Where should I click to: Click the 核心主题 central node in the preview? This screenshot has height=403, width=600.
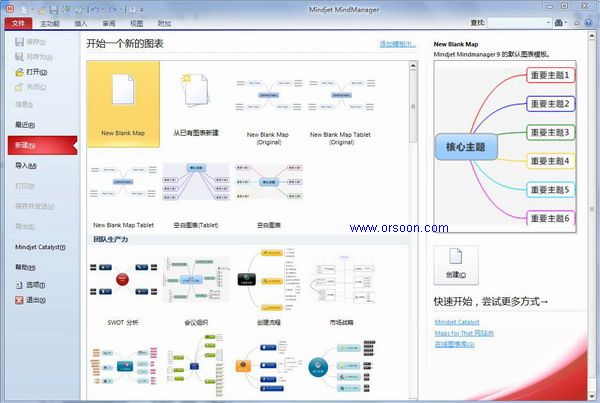tap(466, 147)
